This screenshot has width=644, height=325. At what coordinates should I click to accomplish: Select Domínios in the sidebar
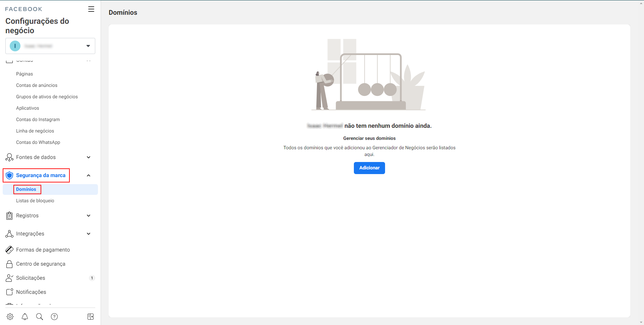pos(26,189)
